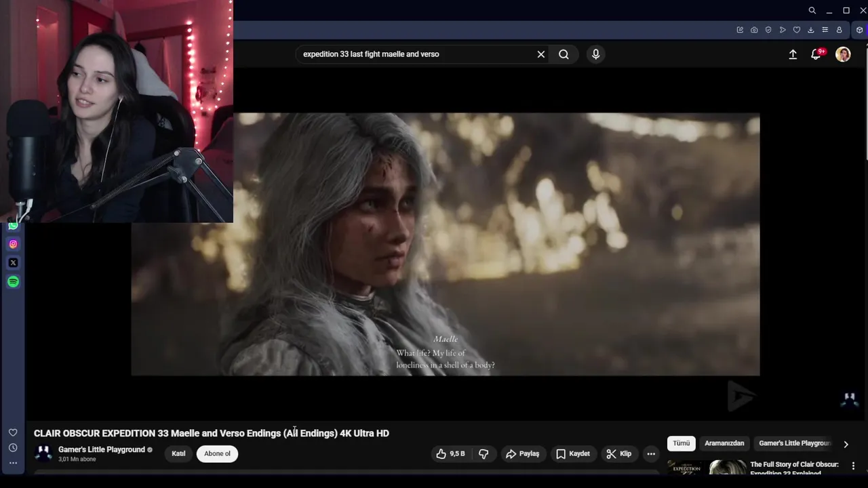Open the extensions cube icon
This screenshot has width=868, height=488.
coord(860,30)
